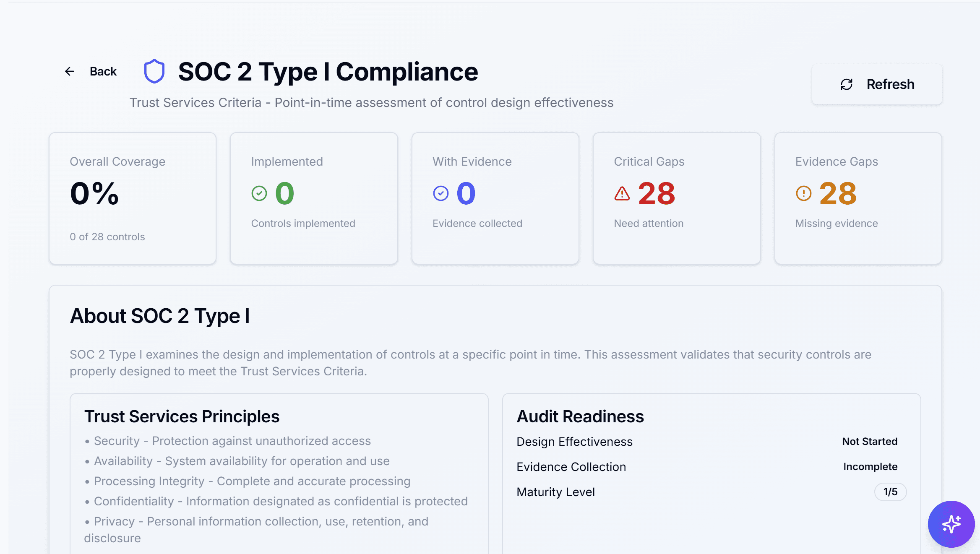Click the shield icon next to the title
Screen dimensions: 980x554
pyautogui.click(x=154, y=72)
